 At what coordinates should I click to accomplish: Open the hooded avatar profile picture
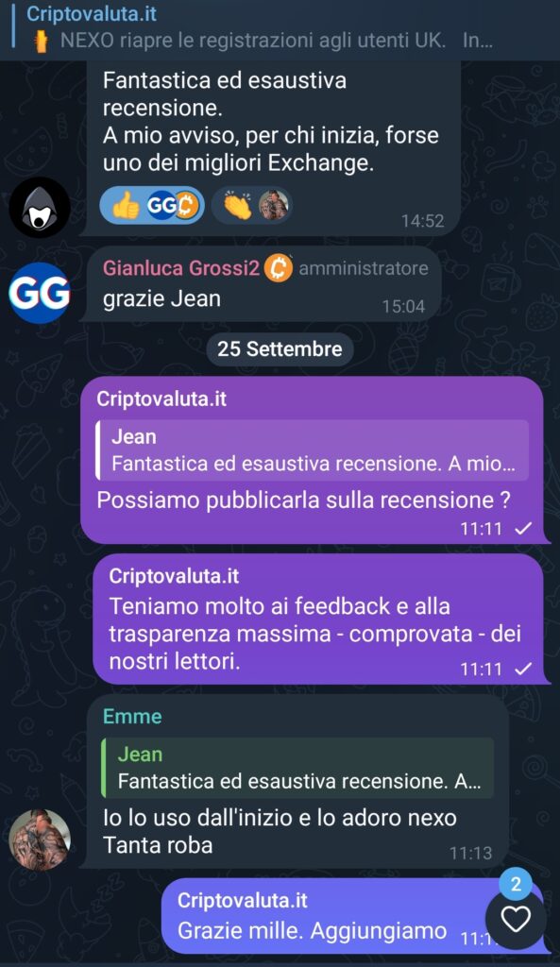(40, 207)
